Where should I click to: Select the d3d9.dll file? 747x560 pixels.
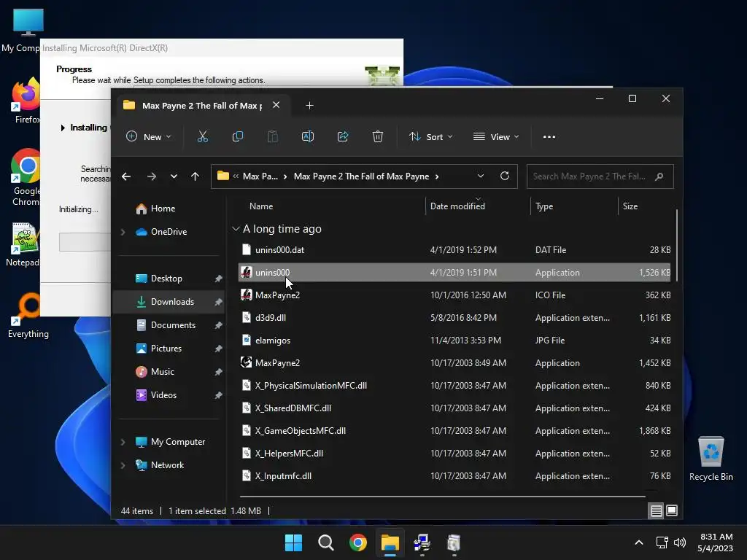pyautogui.click(x=454, y=318)
